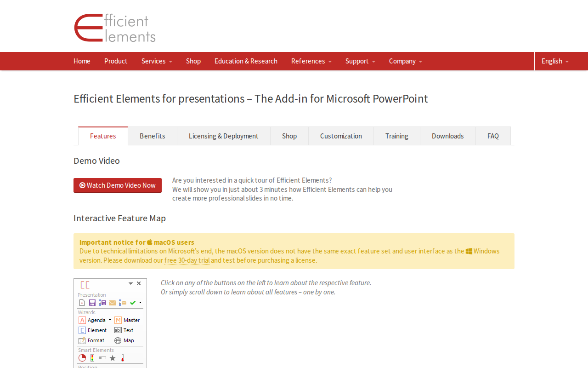Click the save selected slides icon

(x=102, y=303)
